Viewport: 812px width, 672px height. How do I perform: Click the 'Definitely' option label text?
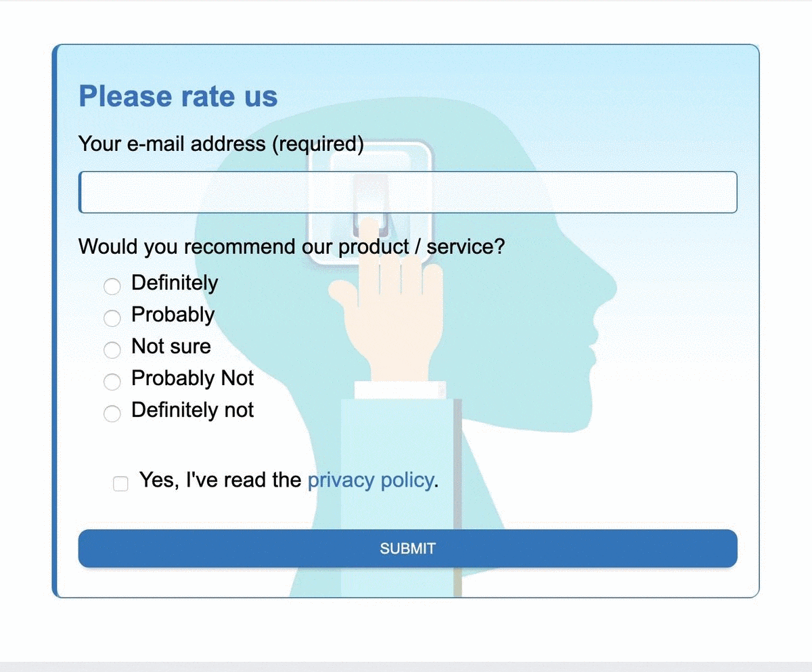(x=175, y=283)
